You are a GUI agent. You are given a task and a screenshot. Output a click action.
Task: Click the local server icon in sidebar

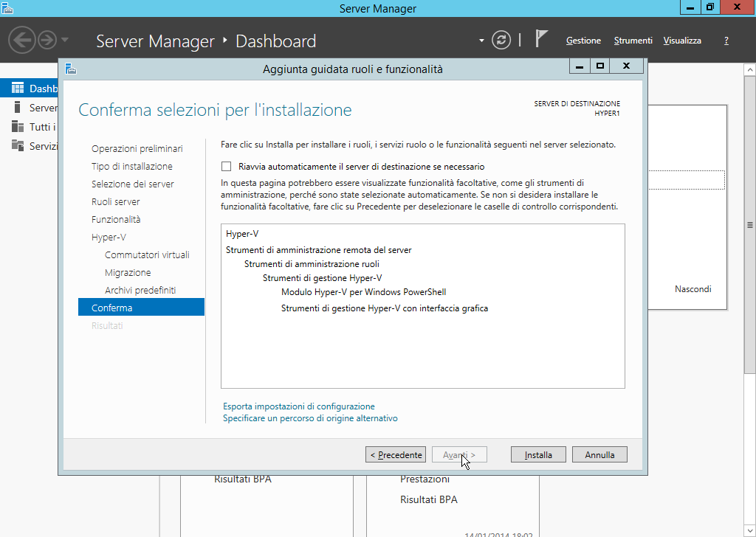tap(18, 108)
